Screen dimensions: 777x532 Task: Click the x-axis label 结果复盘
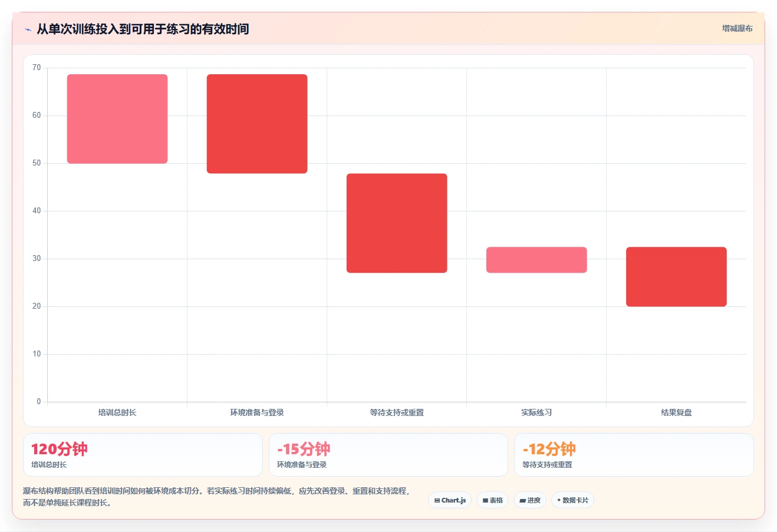(676, 412)
